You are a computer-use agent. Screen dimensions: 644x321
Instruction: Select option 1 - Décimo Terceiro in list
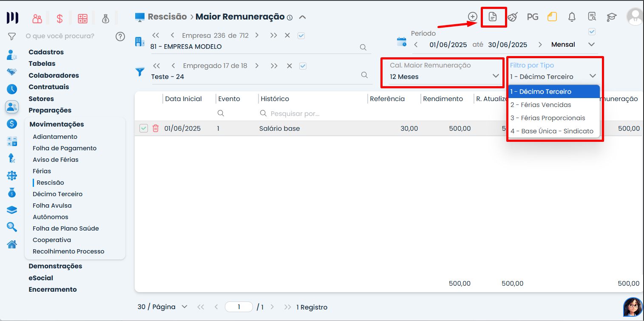tap(554, 92)
